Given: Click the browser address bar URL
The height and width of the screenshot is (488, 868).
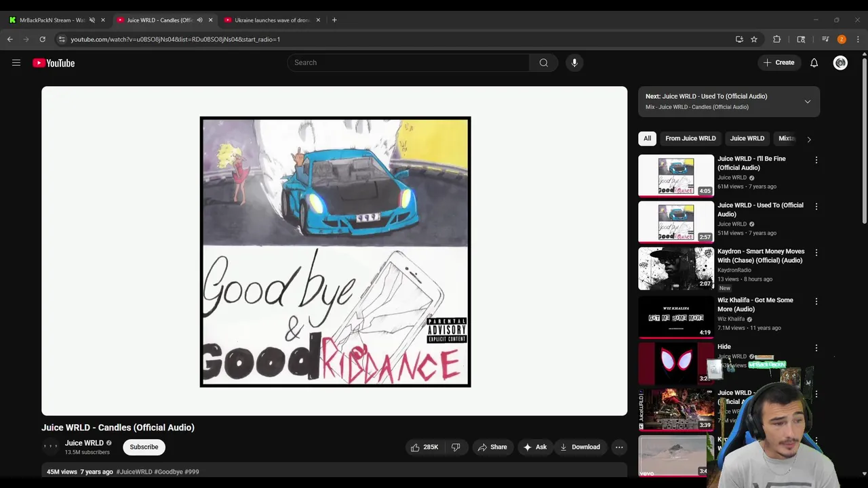Looking at the screenshot, I should pyautogui.click(x=175, y=39).
